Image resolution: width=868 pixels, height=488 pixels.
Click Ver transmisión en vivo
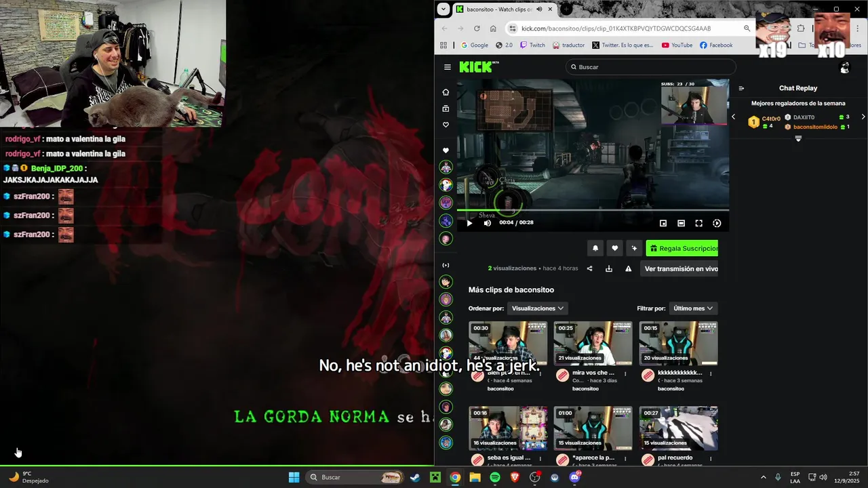681,268
